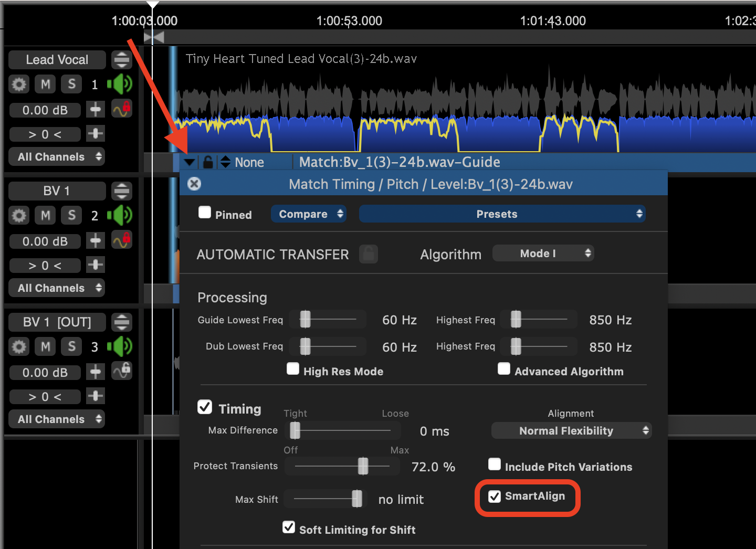Open the Lead Vocal track settings gear

19,84
